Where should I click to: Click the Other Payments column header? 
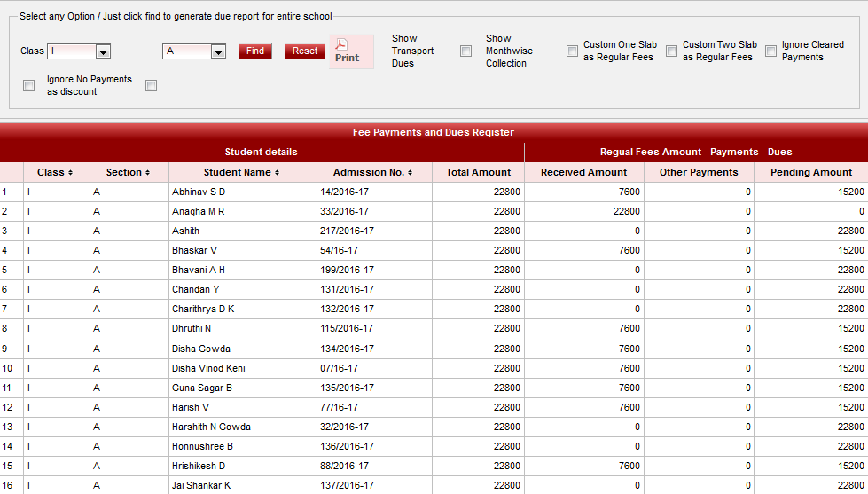[x=699, y=172]
